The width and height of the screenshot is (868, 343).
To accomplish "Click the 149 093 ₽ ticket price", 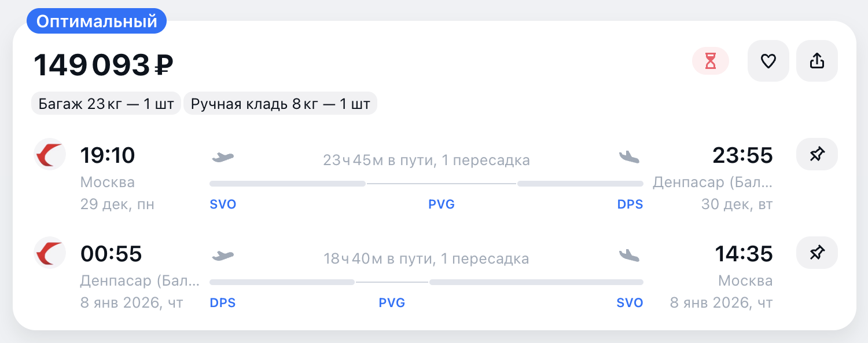I will click(x=104, y=65).
